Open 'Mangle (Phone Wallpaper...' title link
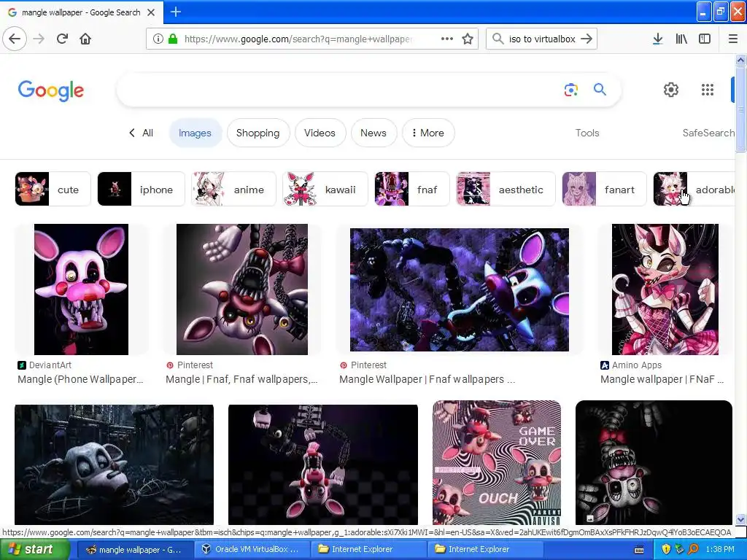 [x=80, y=379]
